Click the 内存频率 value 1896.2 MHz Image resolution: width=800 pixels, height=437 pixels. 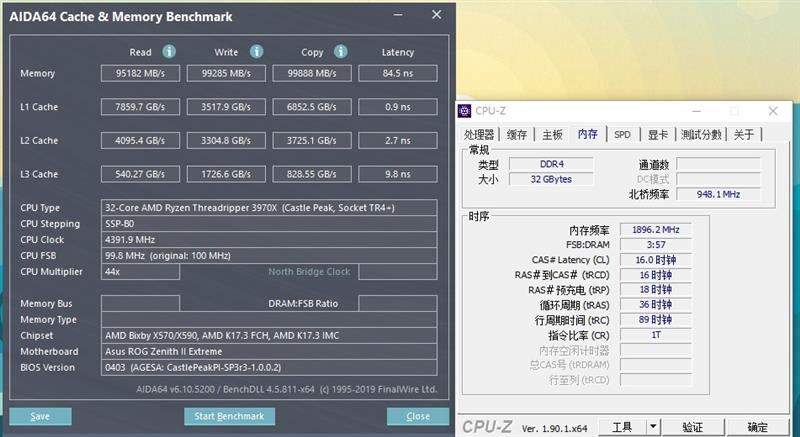(x=656, y=230)
